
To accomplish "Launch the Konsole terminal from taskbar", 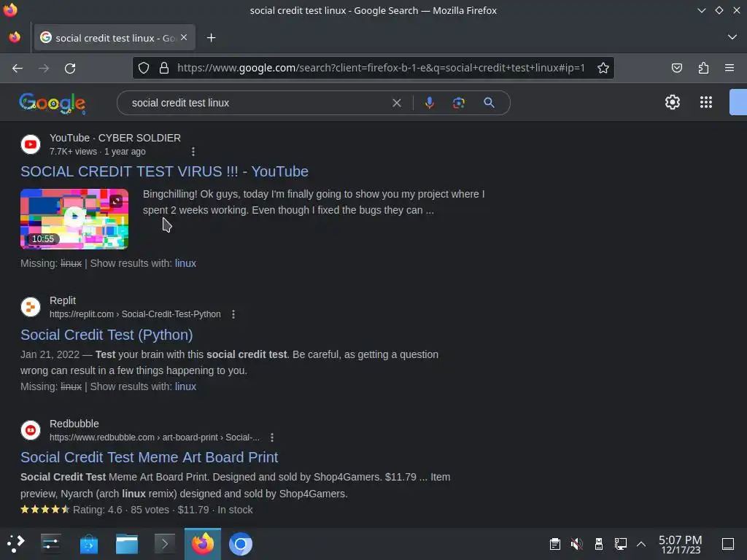I will click(164, 544).
